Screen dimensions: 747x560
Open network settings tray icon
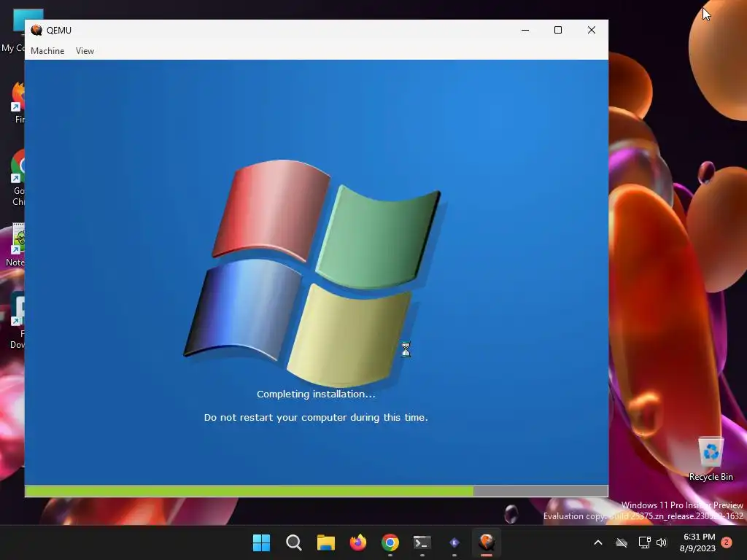click(644, 542)
